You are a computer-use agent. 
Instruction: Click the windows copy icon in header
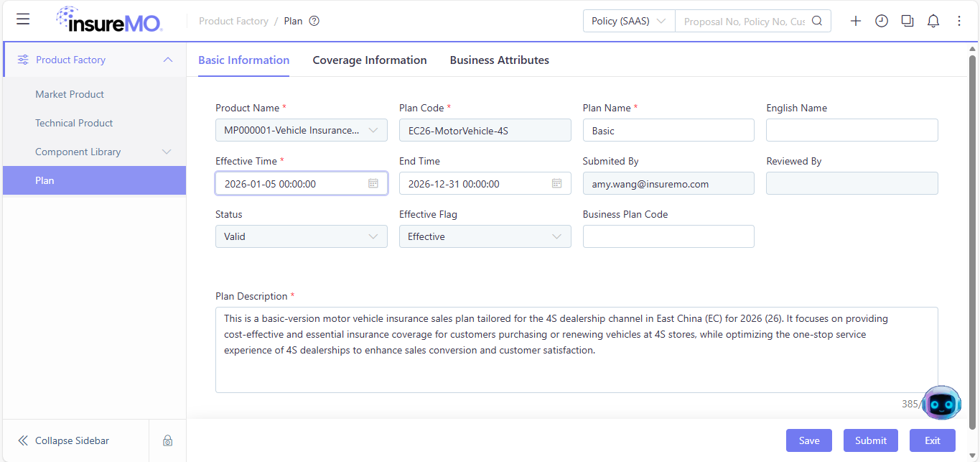tap(907, 21)
